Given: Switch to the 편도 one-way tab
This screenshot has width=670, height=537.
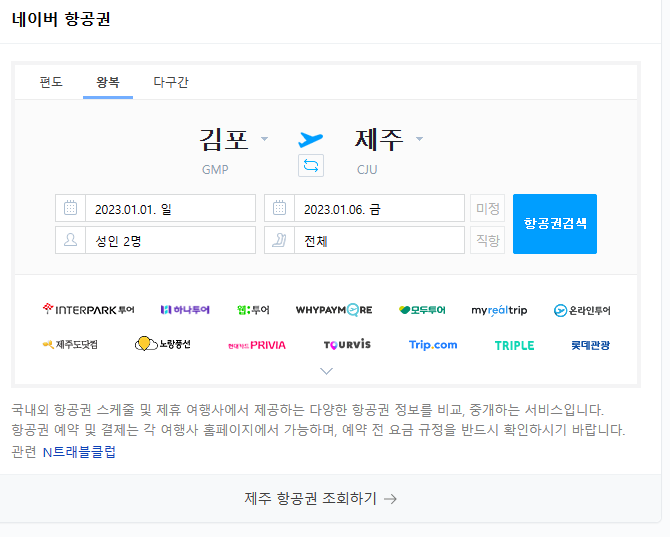Looking at the screenshot, I should click(51, 82).
